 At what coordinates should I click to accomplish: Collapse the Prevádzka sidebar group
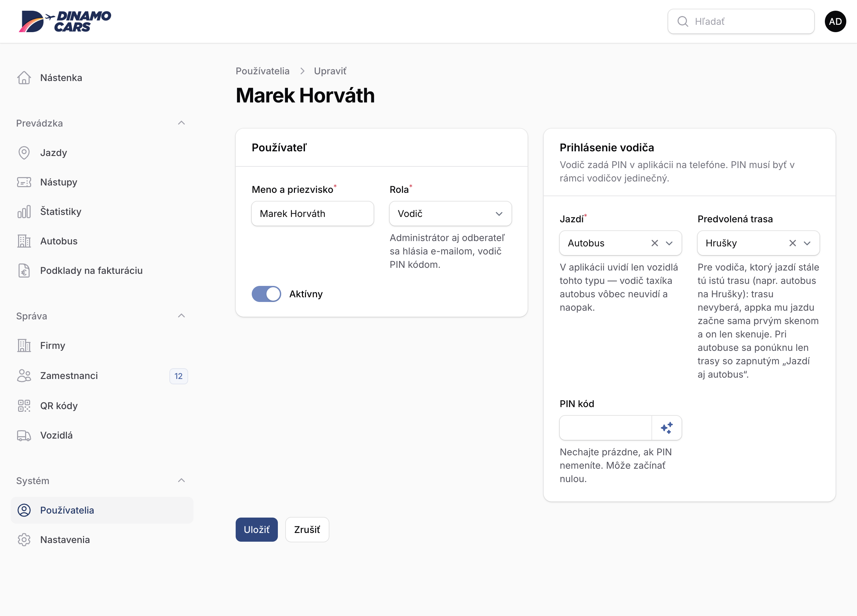181,123
